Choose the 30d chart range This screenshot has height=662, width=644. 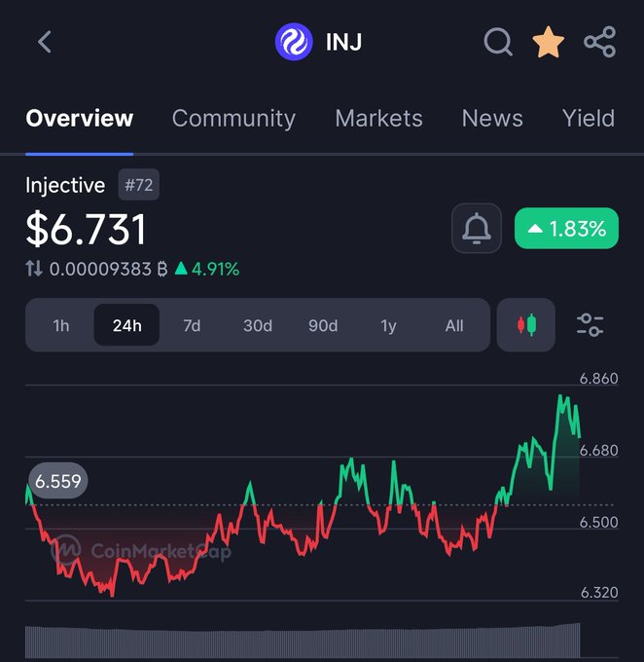pos(258,325)
